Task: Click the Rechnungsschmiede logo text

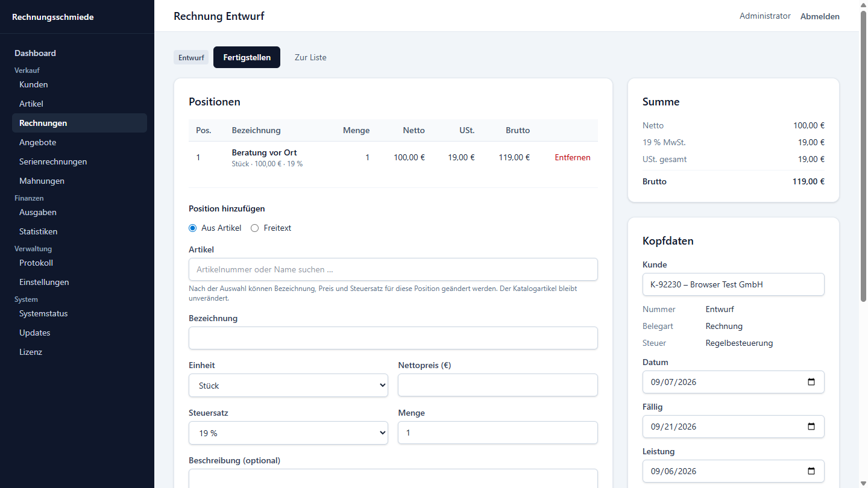Action: point(53,17)
